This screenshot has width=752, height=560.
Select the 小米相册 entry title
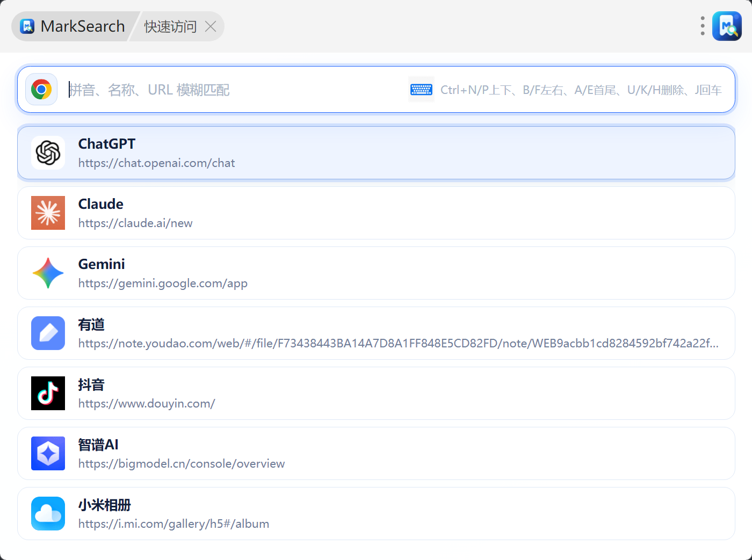coord(105,505)
